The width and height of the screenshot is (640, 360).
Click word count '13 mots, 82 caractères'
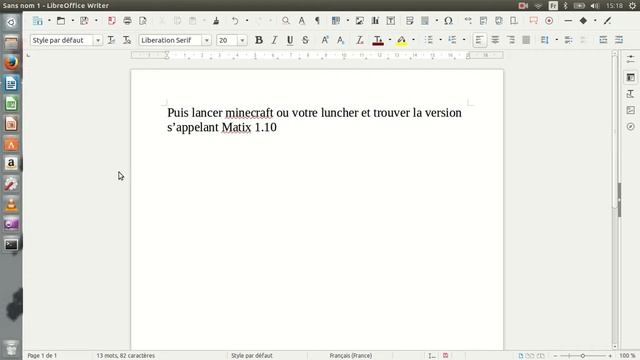point(126,356)
